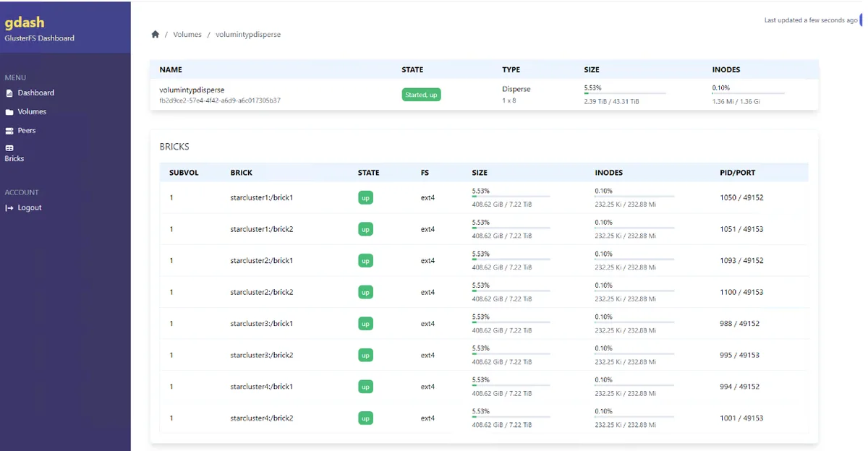Click the up badge for starcluster4:/brick1

[x=366, y=387]
